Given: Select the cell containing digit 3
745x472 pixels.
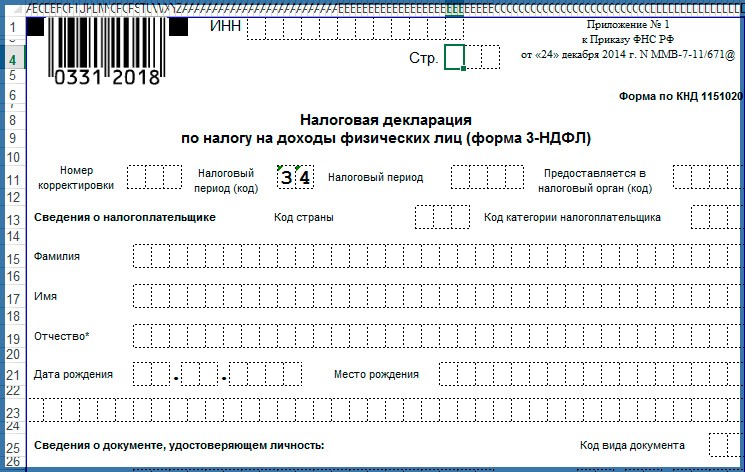Looking at the screenshot, I should (288, 178).
